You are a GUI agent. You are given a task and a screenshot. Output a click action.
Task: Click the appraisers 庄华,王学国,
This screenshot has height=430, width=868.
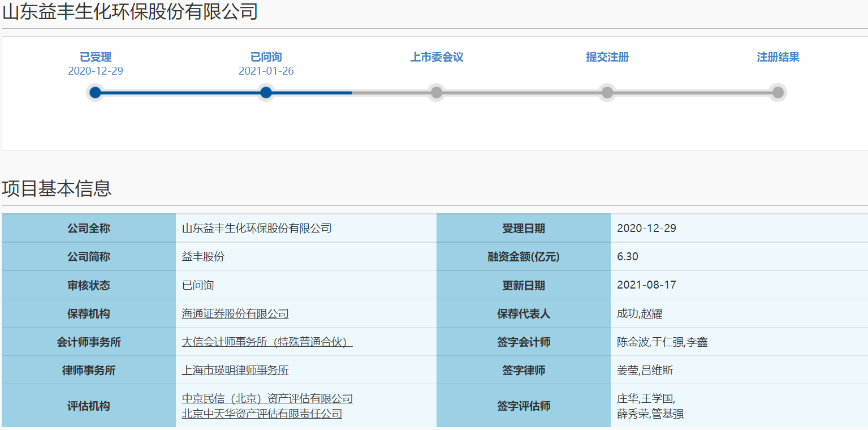point(646,398)
